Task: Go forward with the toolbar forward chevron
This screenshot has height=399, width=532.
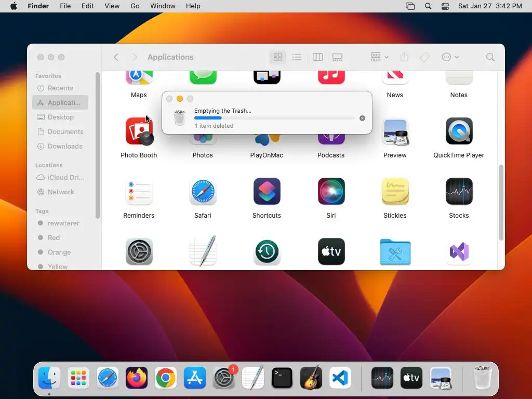Action: 135,57
